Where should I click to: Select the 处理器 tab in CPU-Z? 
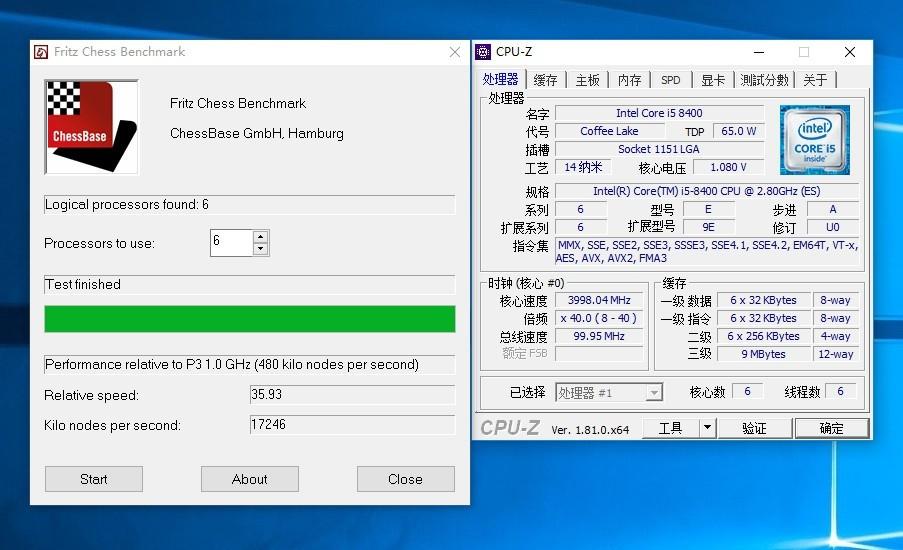pos(500,79)
